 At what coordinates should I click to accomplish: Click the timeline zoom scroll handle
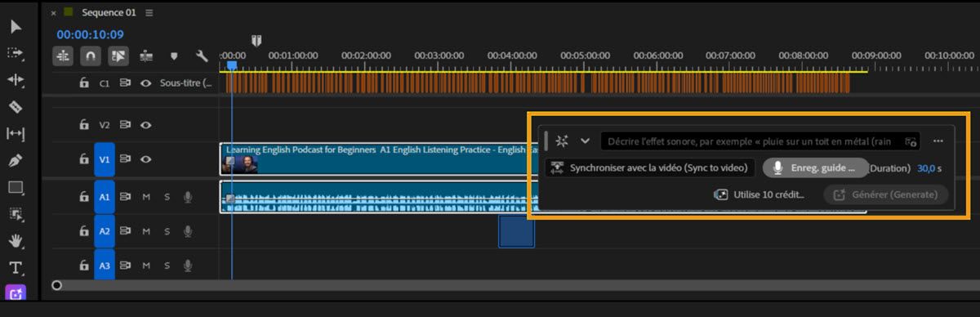[x=56, y=285]
